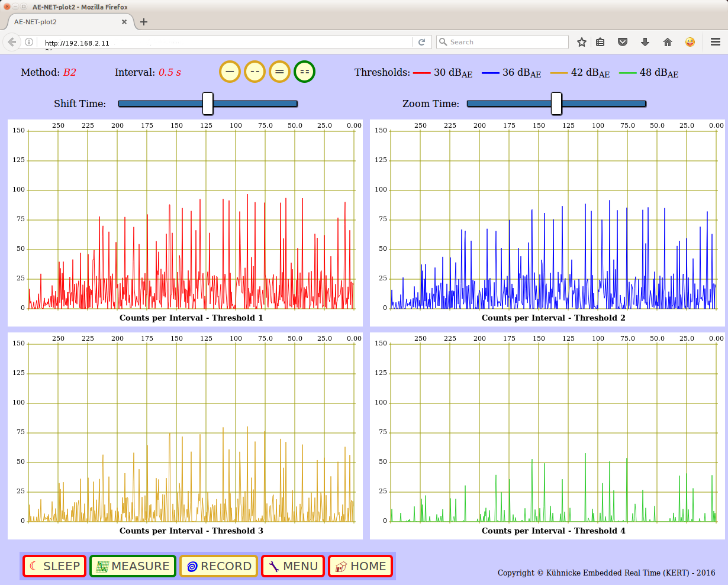Go to the HOME page button
Screen dimensions: 728x585
click(x=360, y=566)
